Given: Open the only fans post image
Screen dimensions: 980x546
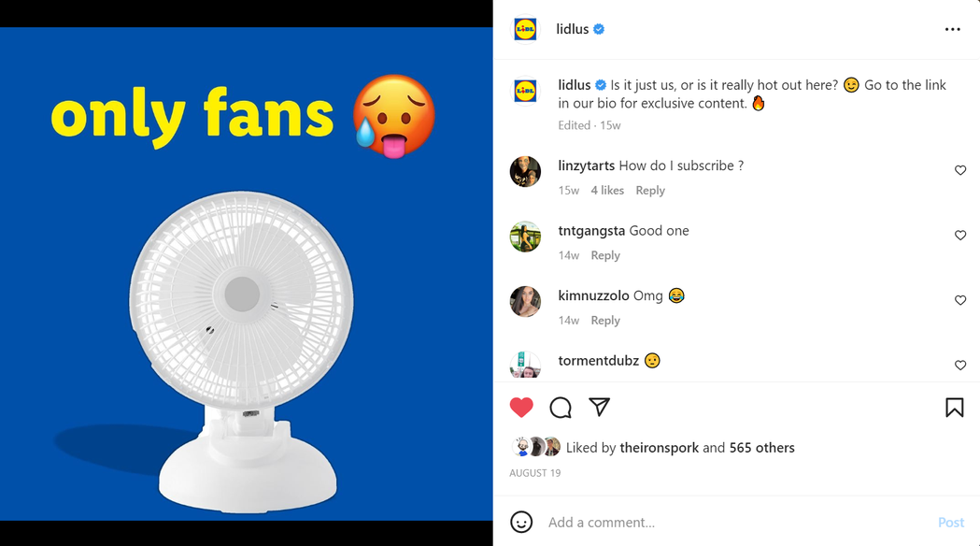Looking at the screenshot, I should click(247, 273).
